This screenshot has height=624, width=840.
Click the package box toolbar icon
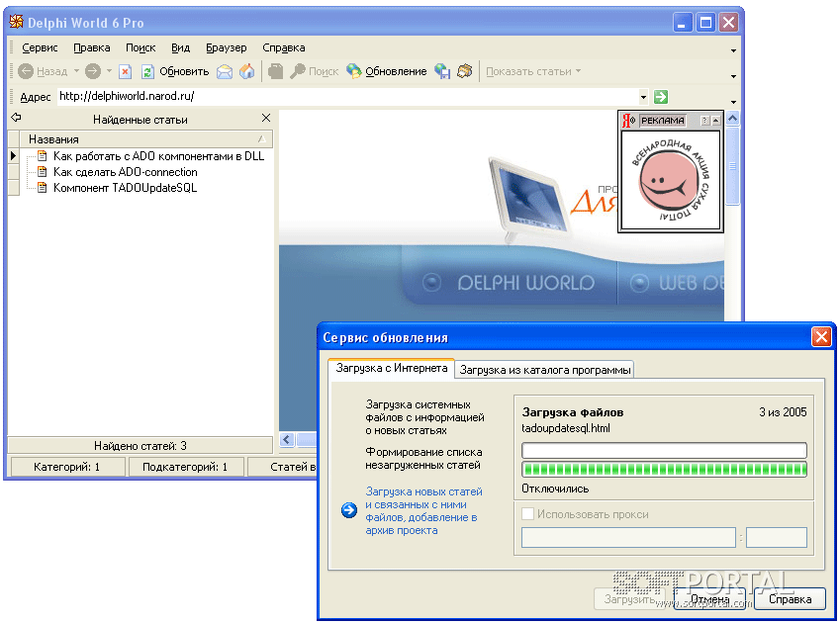[x=464, y=71]
